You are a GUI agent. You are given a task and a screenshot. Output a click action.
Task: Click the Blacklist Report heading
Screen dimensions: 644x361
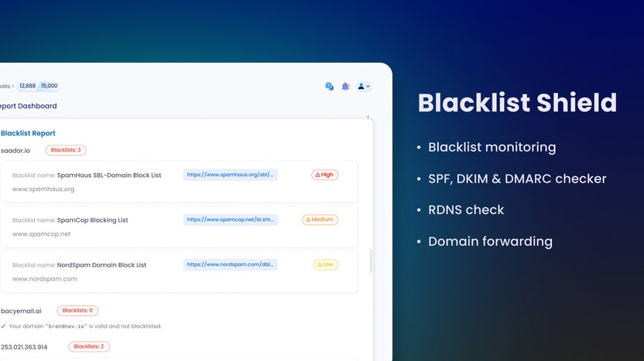tap(28, 133)
